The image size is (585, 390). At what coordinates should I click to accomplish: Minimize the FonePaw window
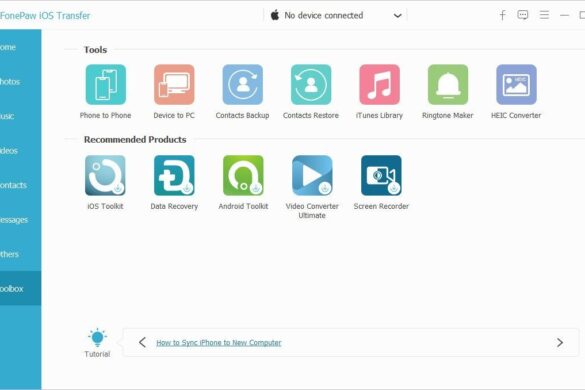pos(564,15)
